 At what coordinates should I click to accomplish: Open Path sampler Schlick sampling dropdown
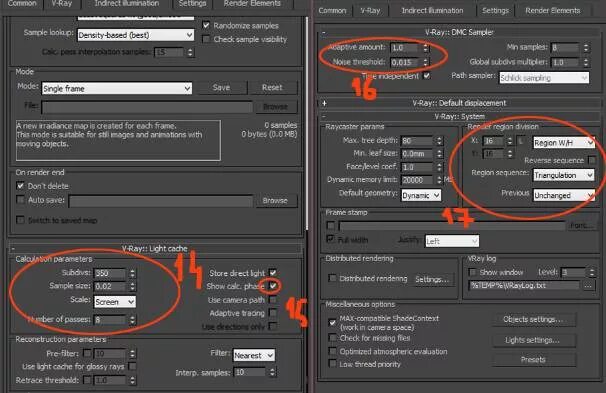(544, 78)
